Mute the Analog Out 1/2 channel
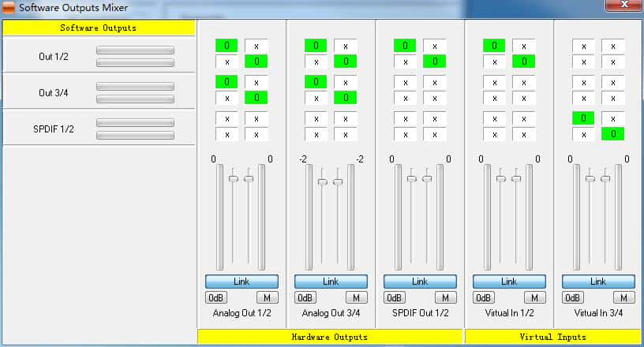 267,297
